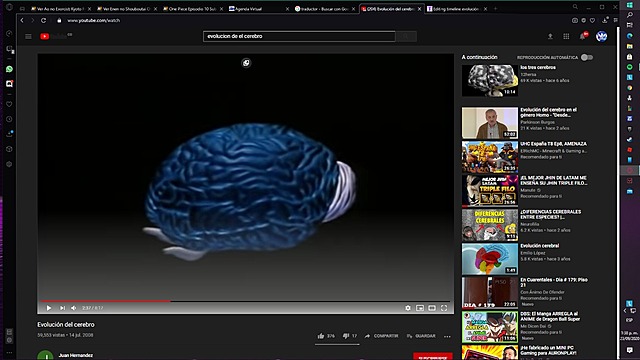The image size is (640, 360).
Task: Play the video with the play button
Action: (x=49, y=308)
